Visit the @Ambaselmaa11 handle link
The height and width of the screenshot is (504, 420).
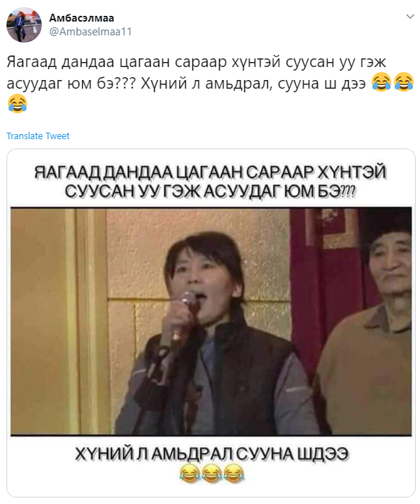(91, 32)
